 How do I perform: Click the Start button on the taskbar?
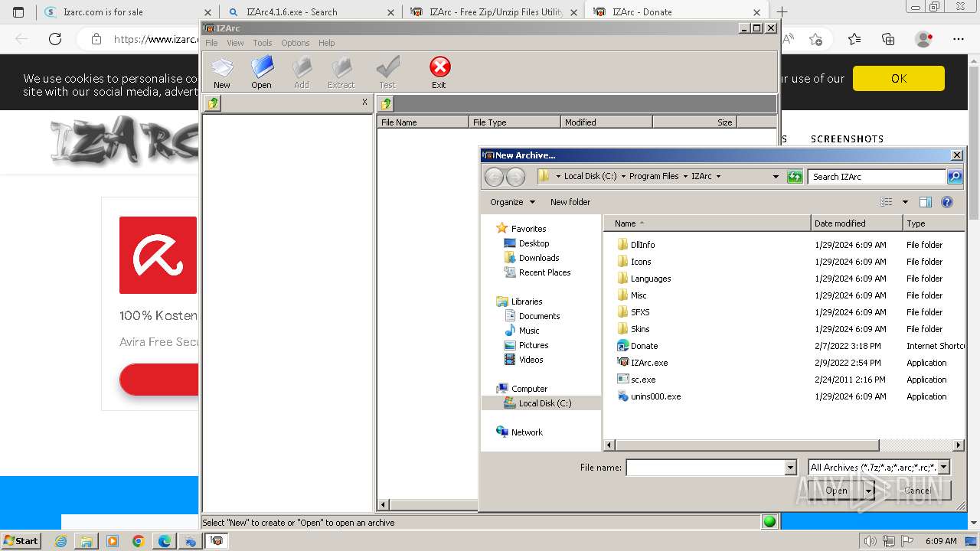point(21,541)
